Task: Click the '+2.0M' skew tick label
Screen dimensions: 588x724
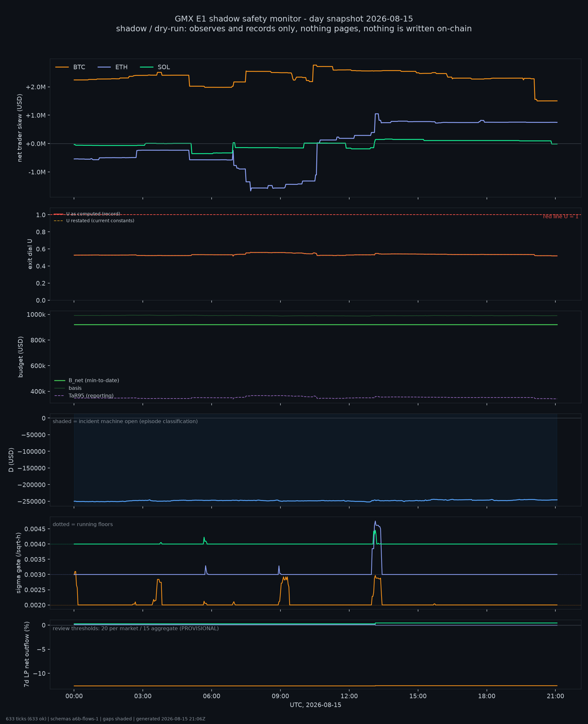Action: coord(36,87)
